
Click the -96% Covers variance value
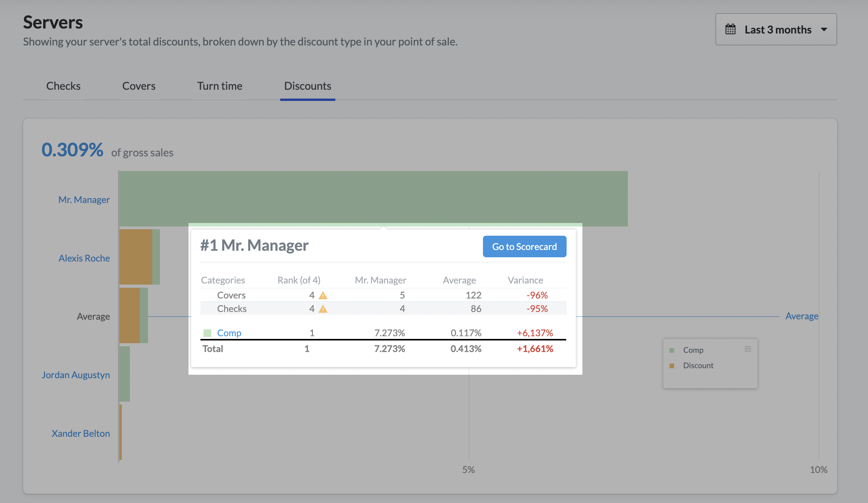537,295
